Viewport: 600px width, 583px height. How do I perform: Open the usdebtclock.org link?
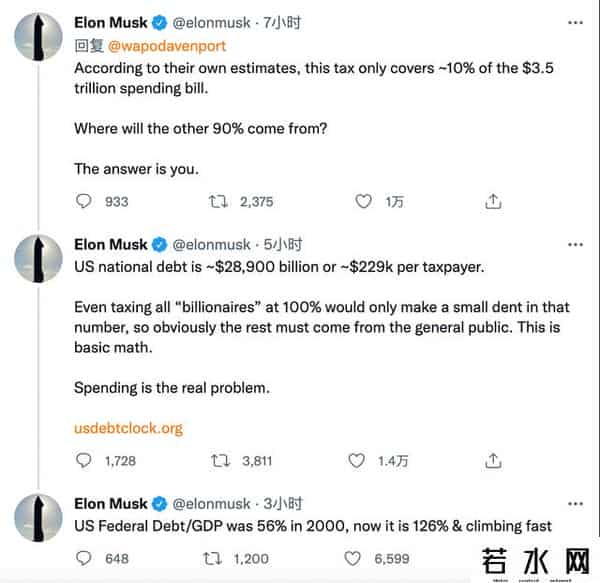point(129,428)
